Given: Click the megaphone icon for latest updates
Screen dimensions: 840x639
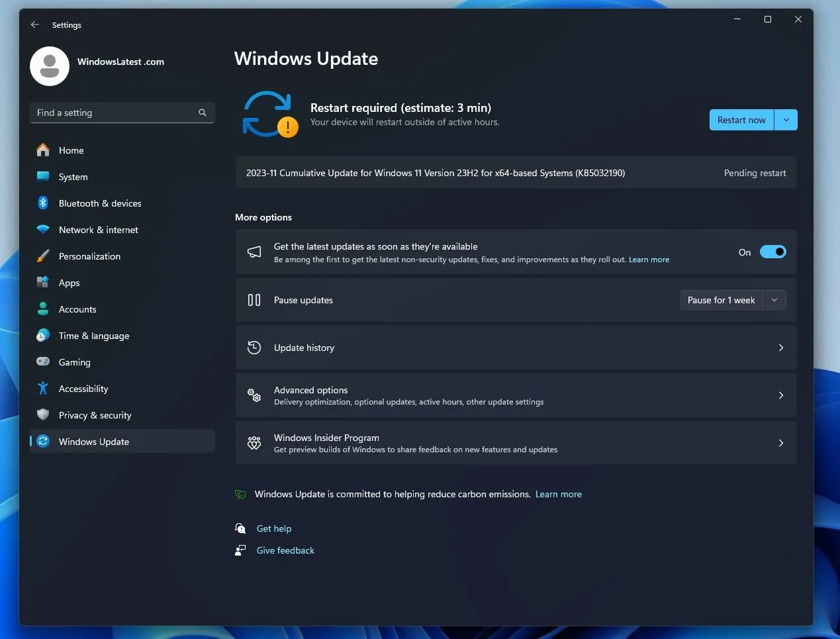Looking at the screenshot, I should pyautogui.click(x=254, y=252).
